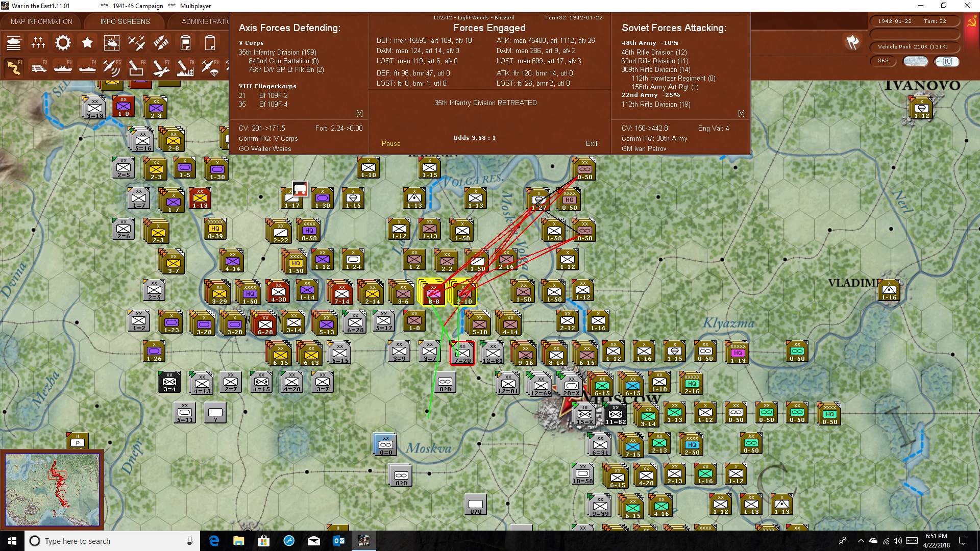Open Outlook from taskbar
This screenshot has width=980, height=551.
click(x=339, y=541)
